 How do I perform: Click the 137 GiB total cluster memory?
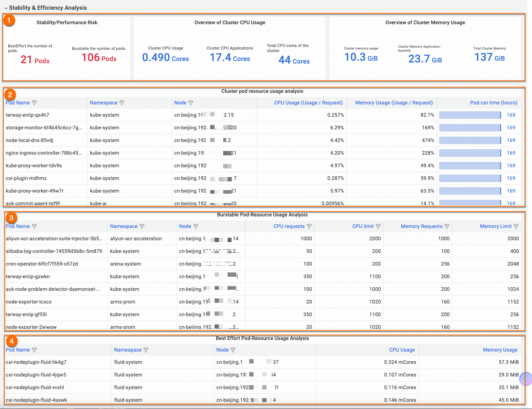(489, 57)
